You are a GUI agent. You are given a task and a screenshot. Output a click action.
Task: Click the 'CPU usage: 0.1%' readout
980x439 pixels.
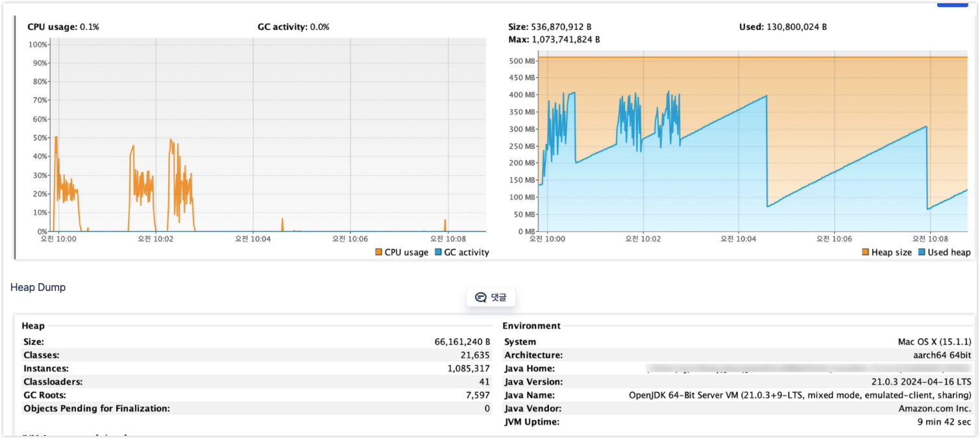tap(63, 27)
